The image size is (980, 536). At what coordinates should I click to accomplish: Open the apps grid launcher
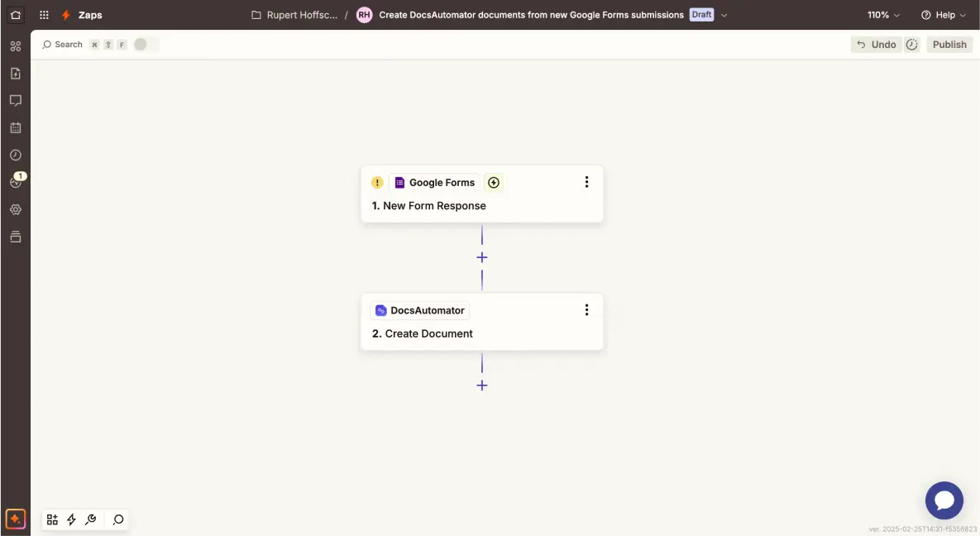pos(44,15)
